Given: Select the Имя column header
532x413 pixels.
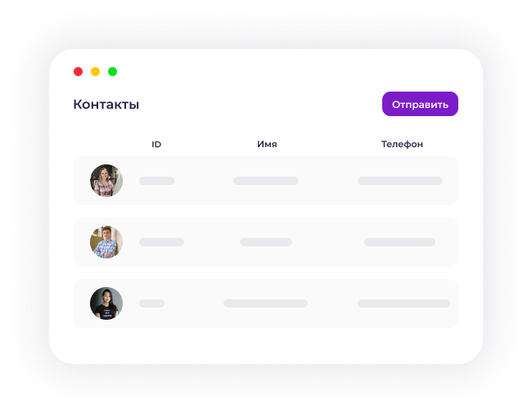Looking at the screenshot, I should pos(267,144).
